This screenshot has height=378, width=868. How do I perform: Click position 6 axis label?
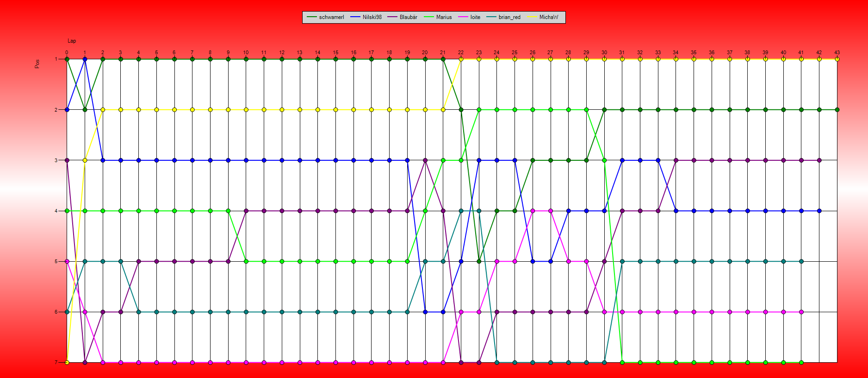pos(56,312)
